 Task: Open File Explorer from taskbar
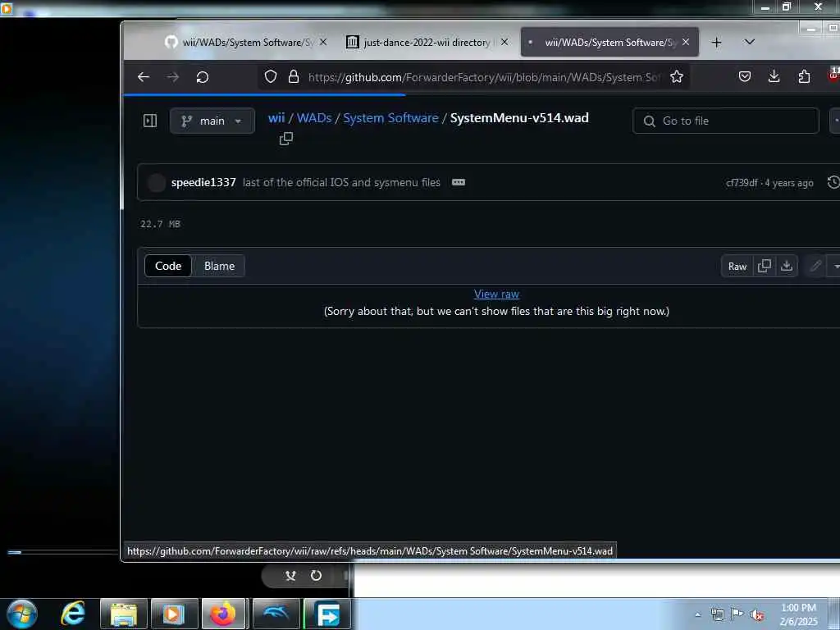pos(123,614)
